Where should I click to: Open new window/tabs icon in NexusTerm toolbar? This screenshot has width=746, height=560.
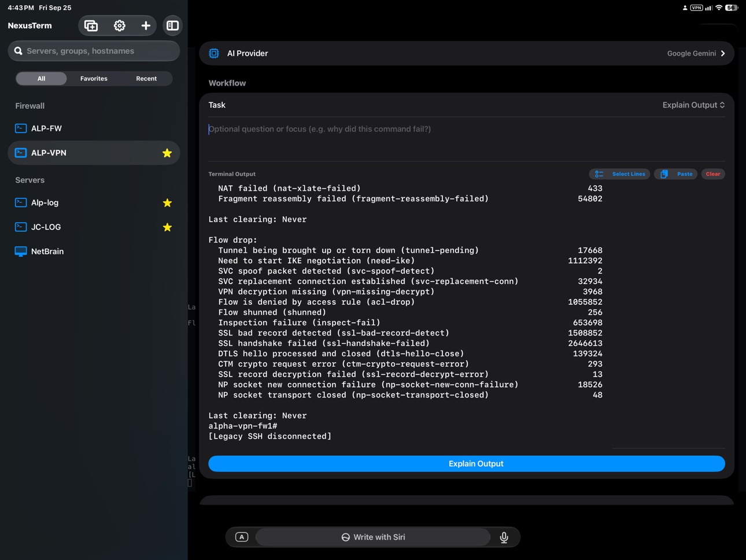tap(91, 25)
